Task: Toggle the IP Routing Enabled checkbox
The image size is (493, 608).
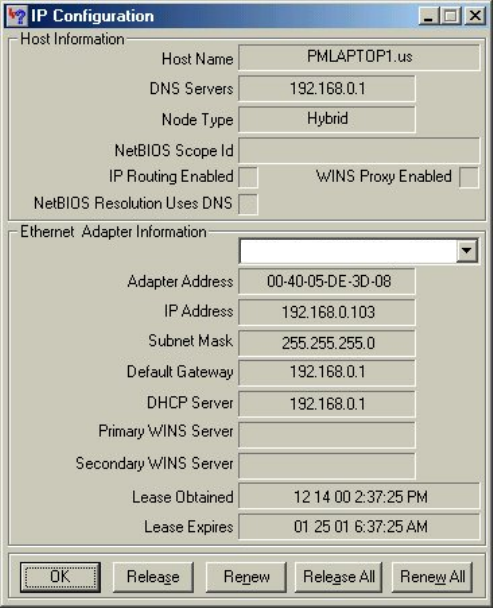Action: click(x=248, y=177)
